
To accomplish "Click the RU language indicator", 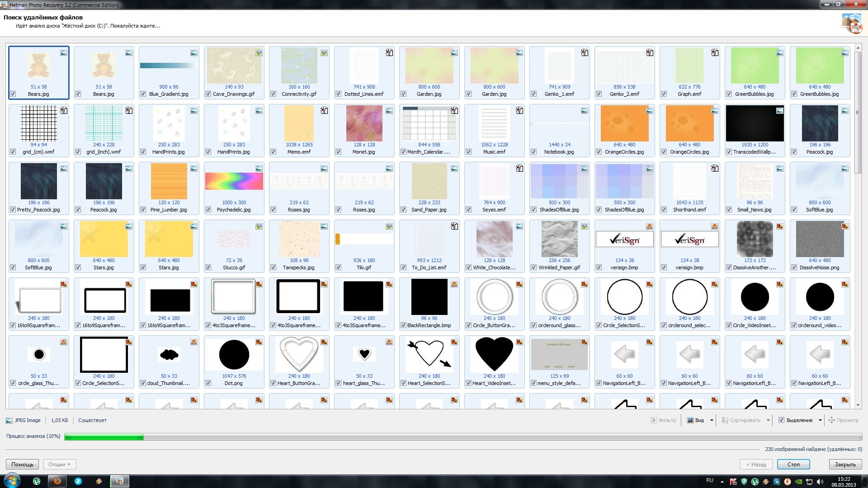I will tap(710, 480).
